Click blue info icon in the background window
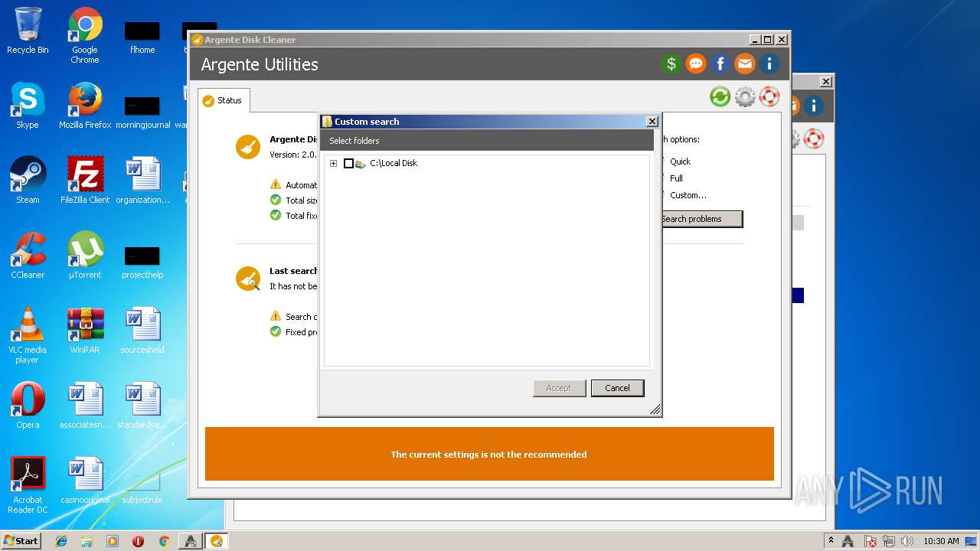This screenshot has width=980, height=551. click(813, 106)
